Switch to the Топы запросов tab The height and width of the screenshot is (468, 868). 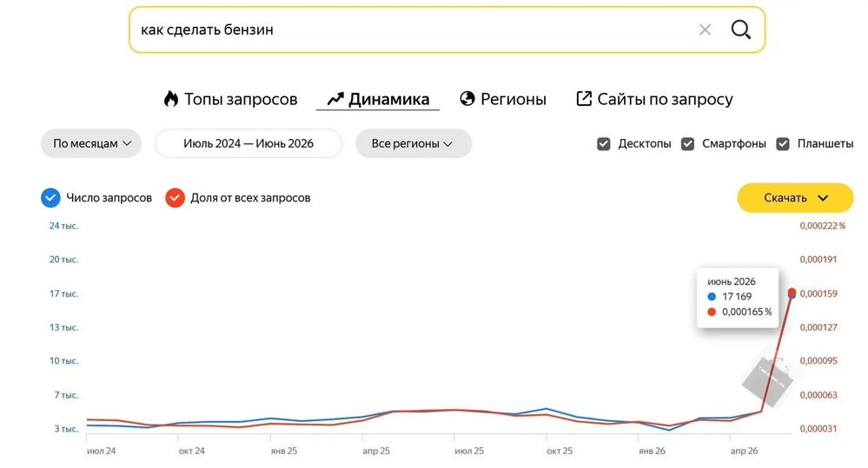pos(231,99)
